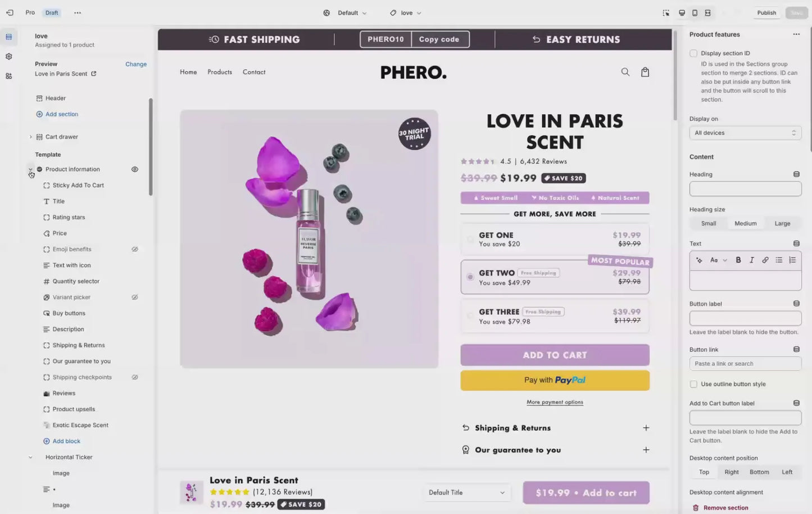Click Add block link
The image size is (812, 514).
point(66,441)
